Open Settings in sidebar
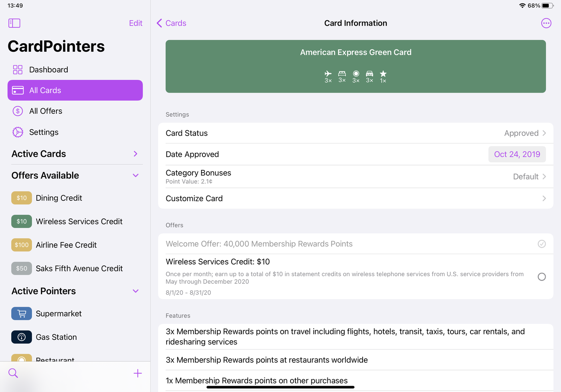This screenshot has width=561, height=392. [x=75, y=132]
